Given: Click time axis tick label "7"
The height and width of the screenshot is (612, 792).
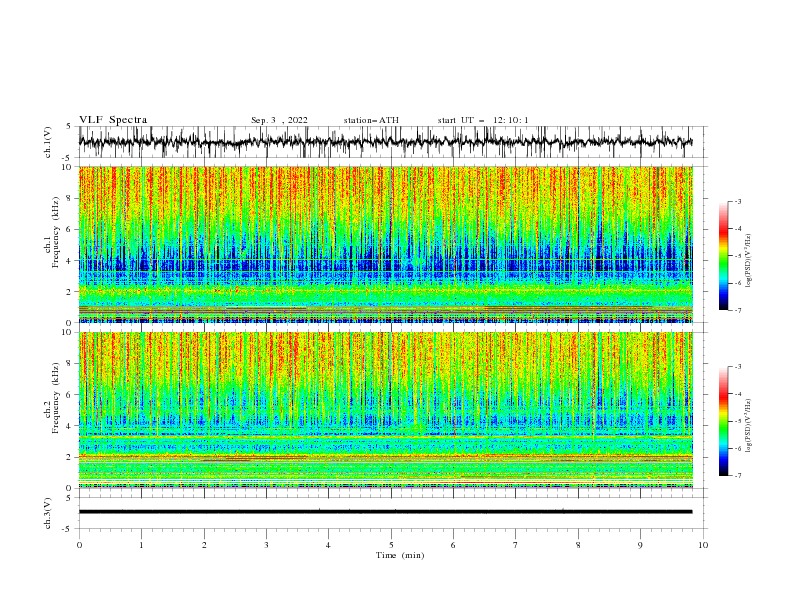Looking at the screenshot, I should (516, 545).
